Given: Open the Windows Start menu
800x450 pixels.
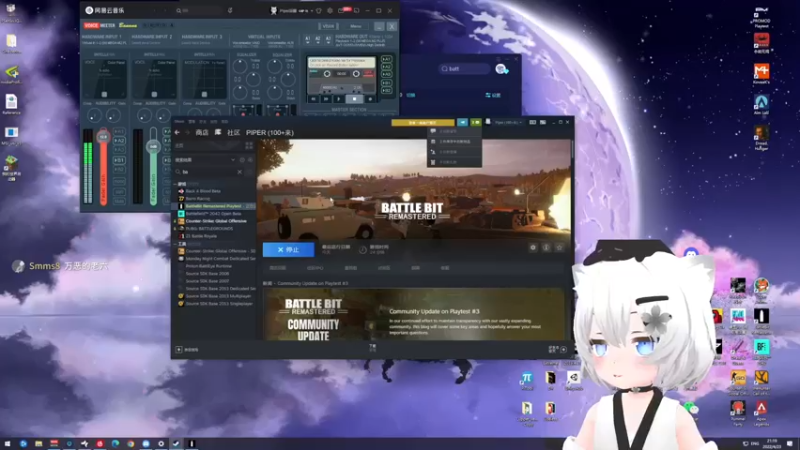Looking at the screenshot, I should coord(7,443).
